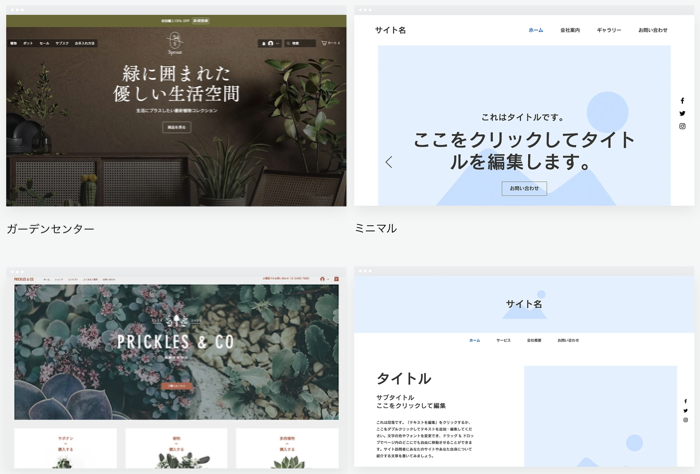Click the これはタイトルです。 text
This screenshot has height=474, width=700.
coord(523,117)
